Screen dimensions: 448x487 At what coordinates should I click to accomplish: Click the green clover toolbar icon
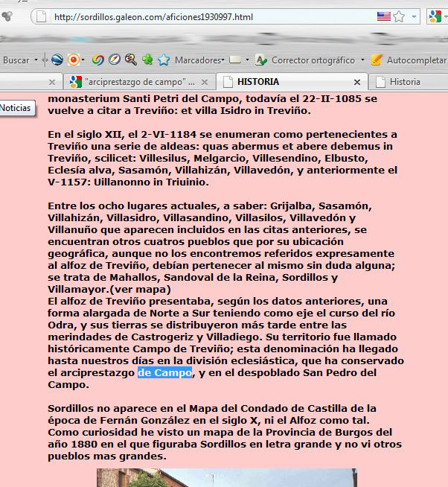coord(147,60)
